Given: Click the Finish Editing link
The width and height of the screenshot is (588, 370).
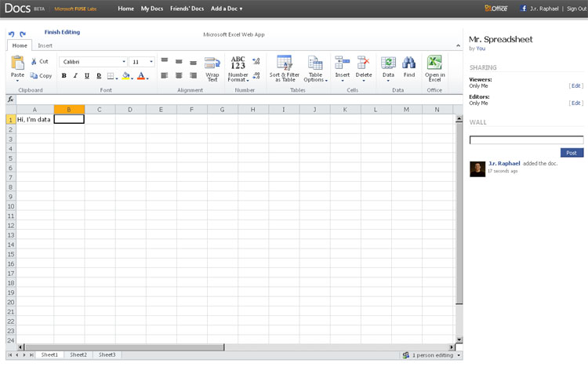Looking at the screenshot, I should [x=62, y=33].
